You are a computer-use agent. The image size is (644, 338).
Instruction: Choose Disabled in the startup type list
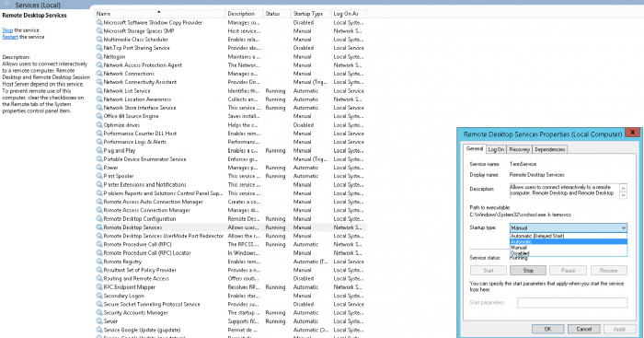569,253
